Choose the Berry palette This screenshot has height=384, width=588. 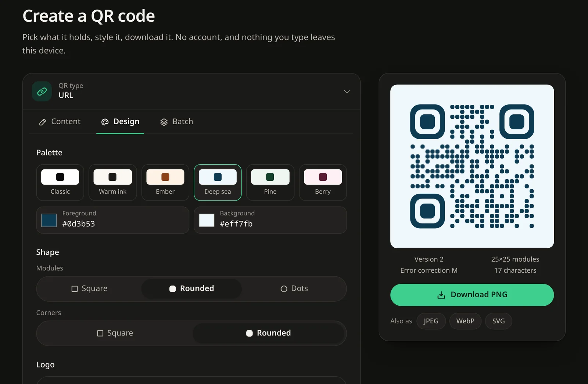[323, 183]
